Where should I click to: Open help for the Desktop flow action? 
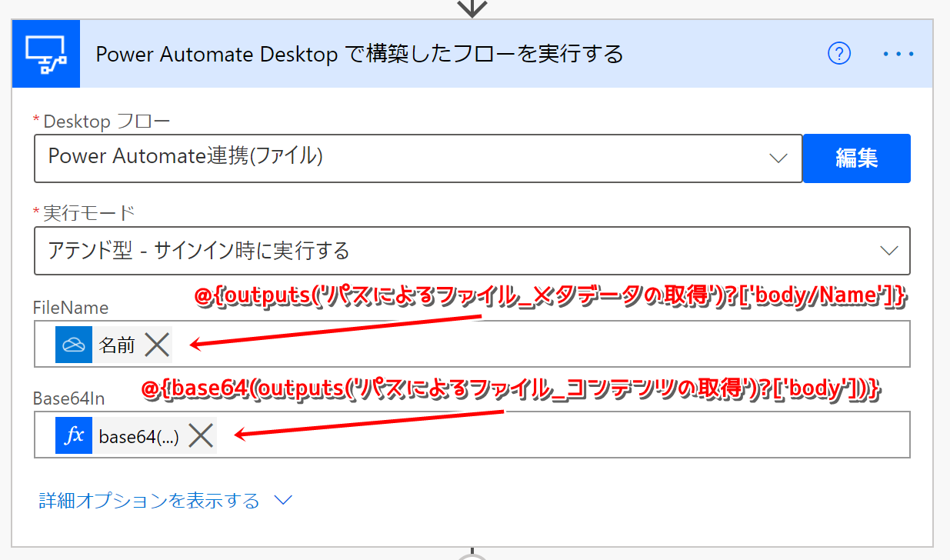[839, 54]
